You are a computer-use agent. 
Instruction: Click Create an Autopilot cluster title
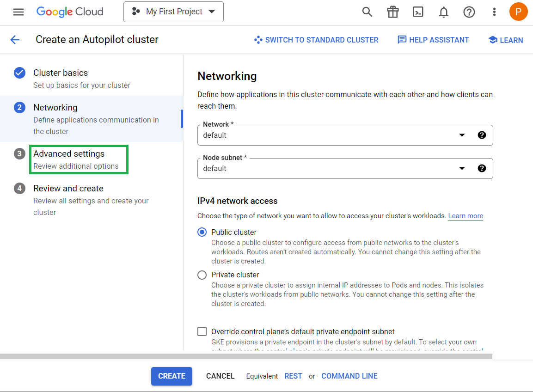[x=97, y=39]
